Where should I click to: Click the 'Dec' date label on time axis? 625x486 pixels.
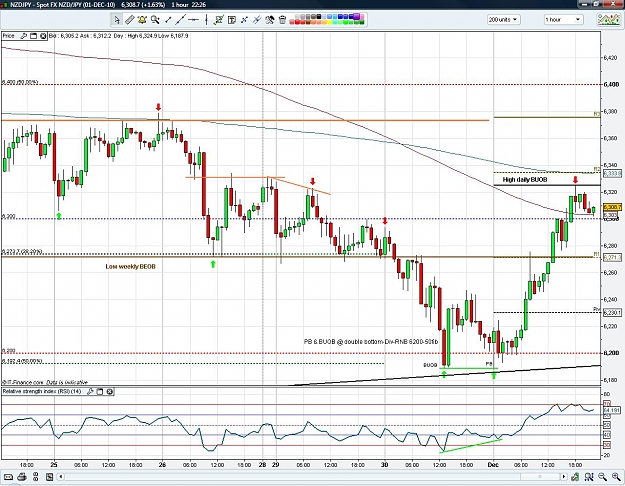point(493,464)
